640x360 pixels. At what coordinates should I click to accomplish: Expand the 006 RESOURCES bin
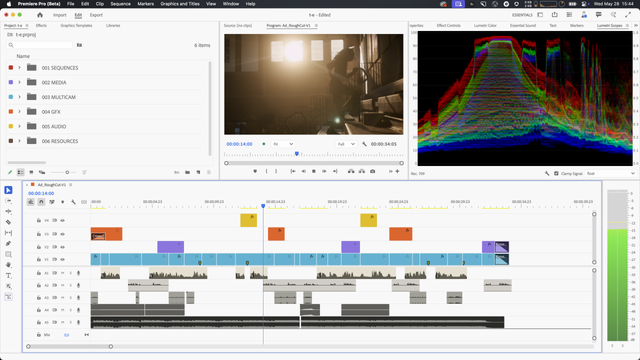[x=19, y=141]
